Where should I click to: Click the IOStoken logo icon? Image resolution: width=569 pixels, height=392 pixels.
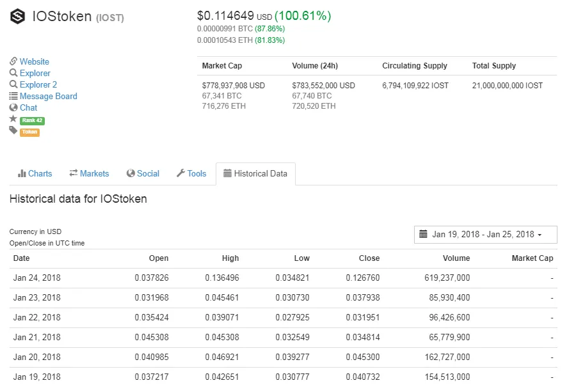17,17
